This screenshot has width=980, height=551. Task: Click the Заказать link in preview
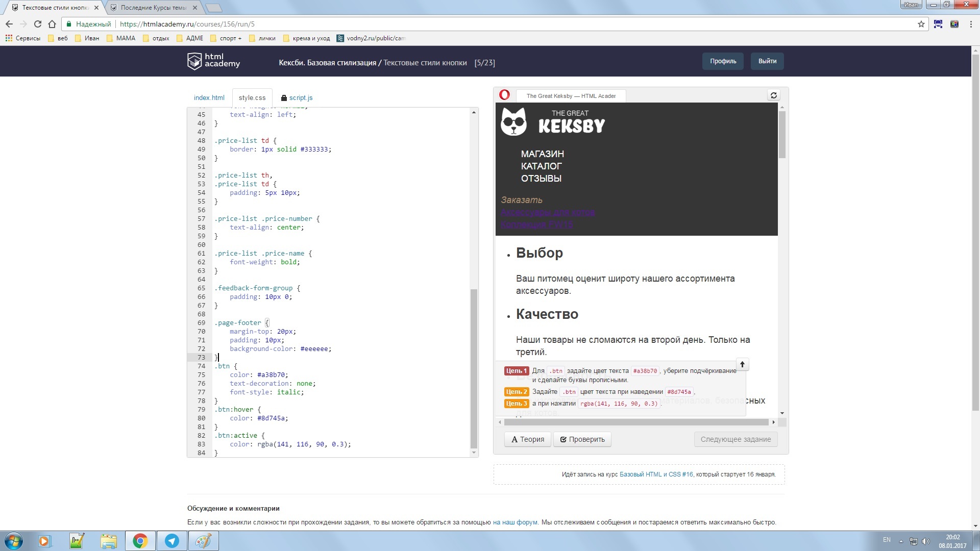tap(522, 200)
